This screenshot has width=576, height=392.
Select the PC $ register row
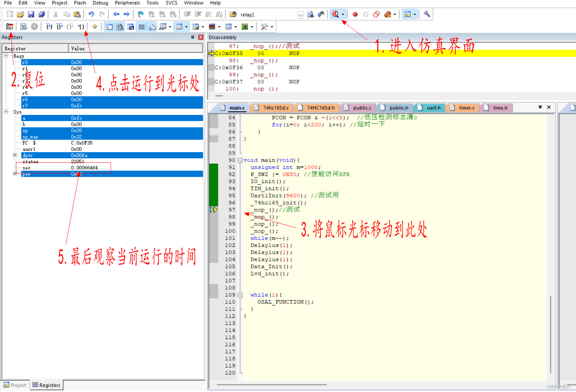point(112,143)
